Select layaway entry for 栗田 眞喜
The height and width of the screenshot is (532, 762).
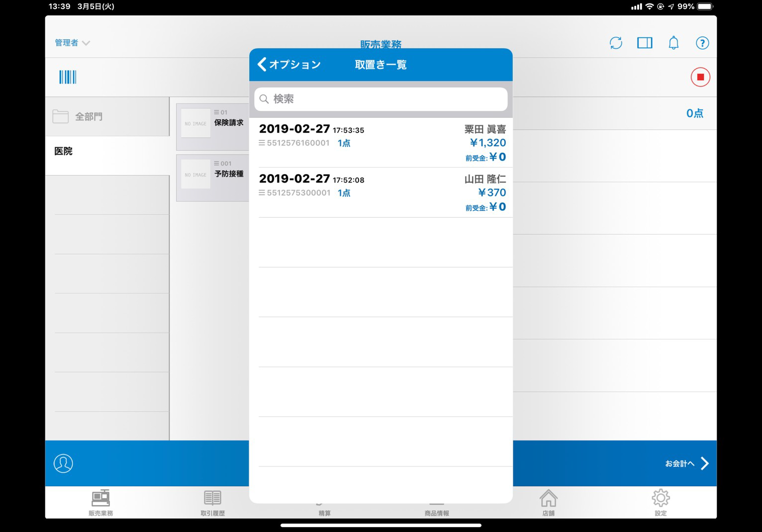382,143
